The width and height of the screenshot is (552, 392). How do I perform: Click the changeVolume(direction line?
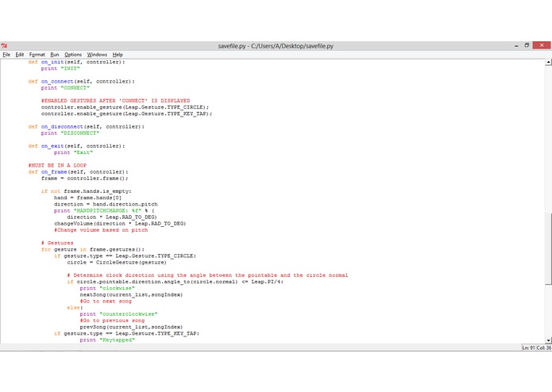click(120, 224)
